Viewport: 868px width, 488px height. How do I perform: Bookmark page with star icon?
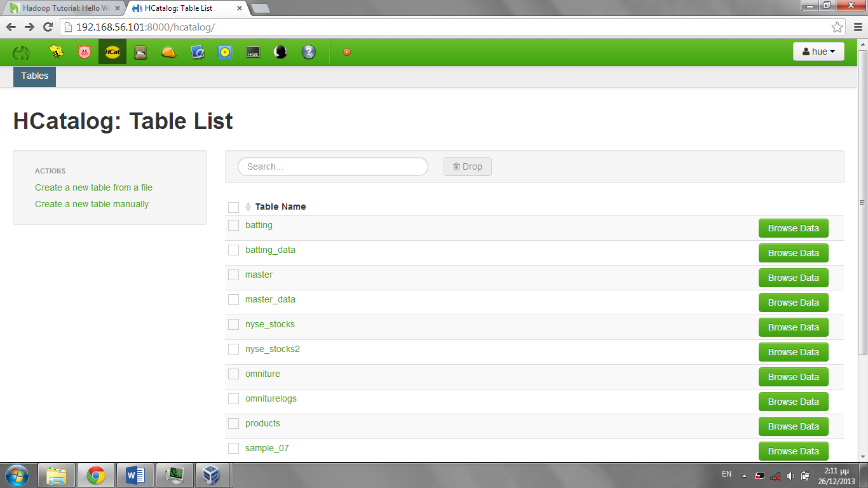pyautogui.click(x=837, y=27)
